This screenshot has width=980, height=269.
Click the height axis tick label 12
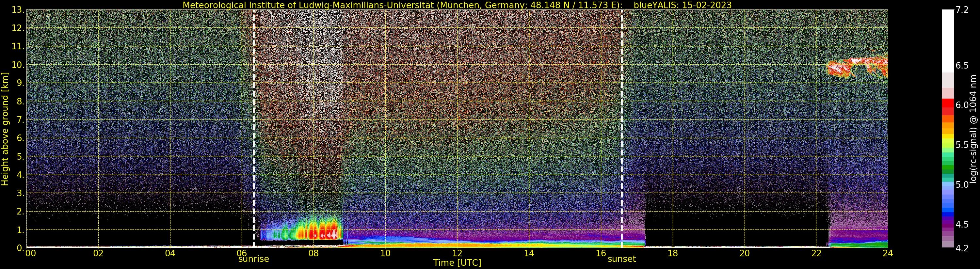pos(18,28)
